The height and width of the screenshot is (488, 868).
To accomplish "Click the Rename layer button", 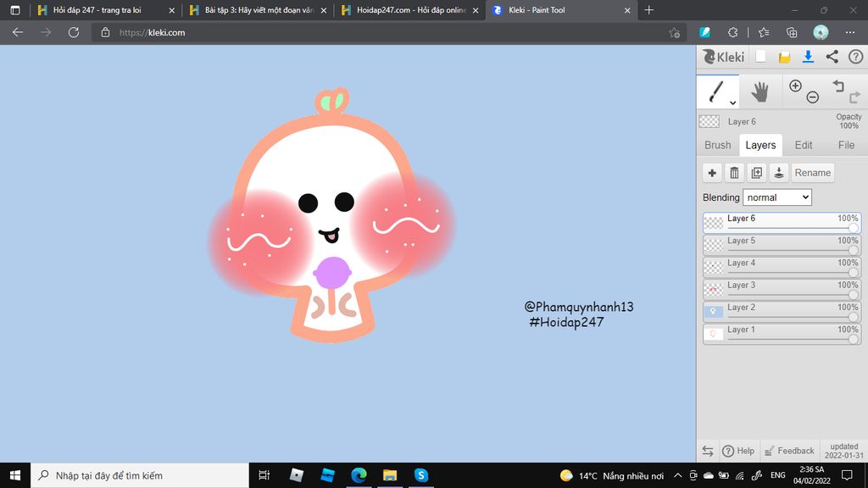I will point(812,173).
